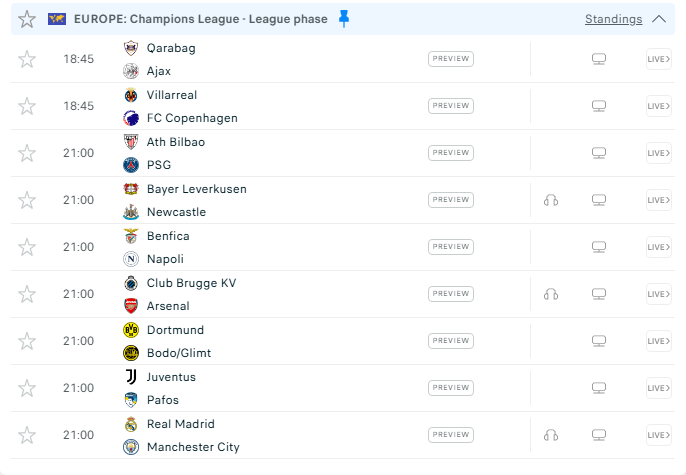Image resolution: width=686 pixels, height=475 pixels.
Task: Click the TV icon for Benfica vs Napoli
Action: click(599, 247)
